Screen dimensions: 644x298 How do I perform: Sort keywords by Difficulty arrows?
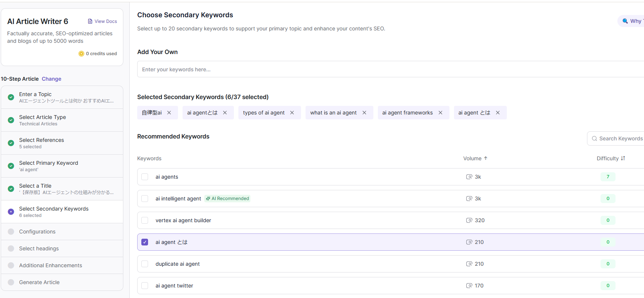coord(623,158)
